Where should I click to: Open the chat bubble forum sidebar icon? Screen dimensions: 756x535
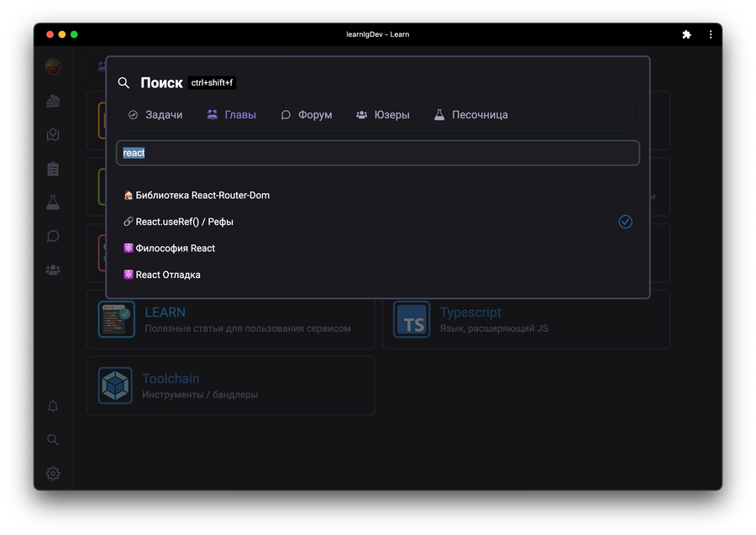[x=53, y=237]
